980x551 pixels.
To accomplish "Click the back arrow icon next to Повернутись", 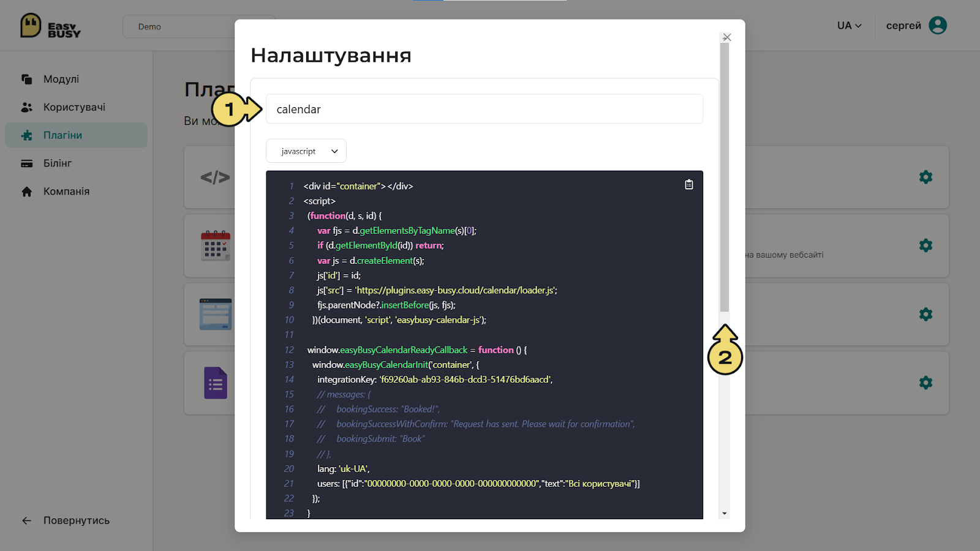I will [x=27, y=520].
